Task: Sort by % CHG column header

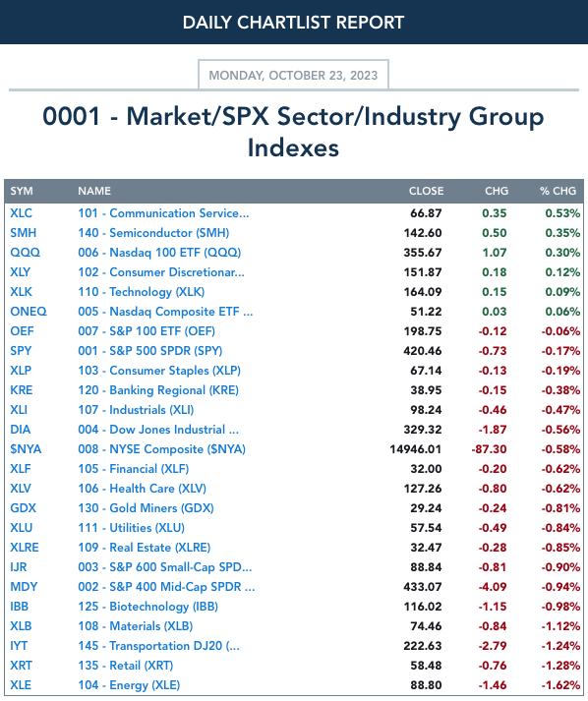Action: pos(558,191)
